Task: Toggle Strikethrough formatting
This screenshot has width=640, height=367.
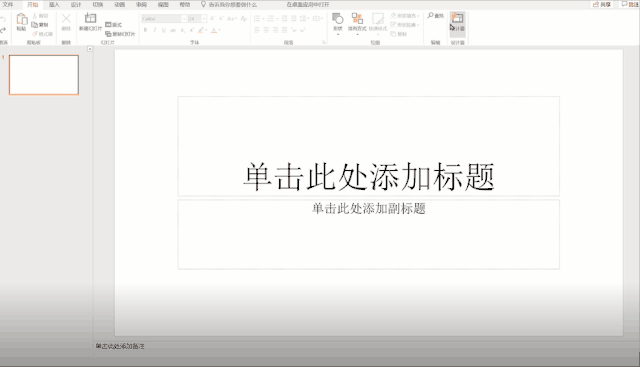Action: point(173,30)
